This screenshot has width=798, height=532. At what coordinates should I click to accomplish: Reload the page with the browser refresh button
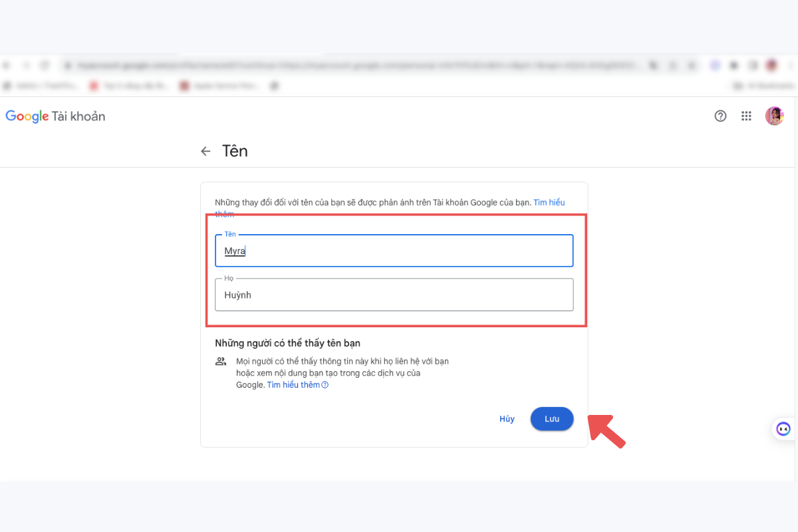point(45,65)
